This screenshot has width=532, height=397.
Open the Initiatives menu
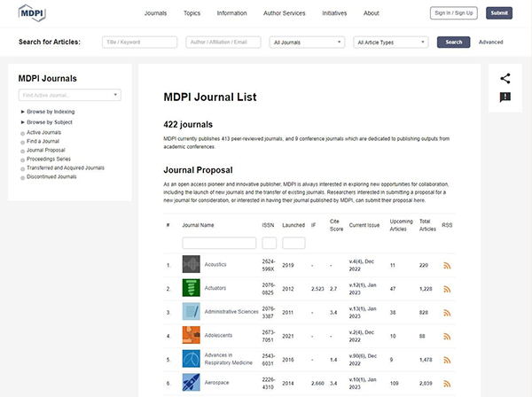334,13
